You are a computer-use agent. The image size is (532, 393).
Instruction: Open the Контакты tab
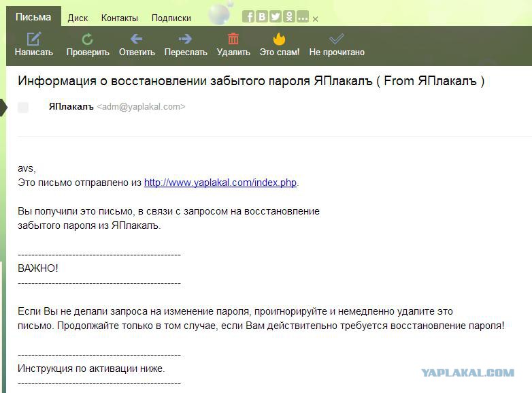[120, 18]
